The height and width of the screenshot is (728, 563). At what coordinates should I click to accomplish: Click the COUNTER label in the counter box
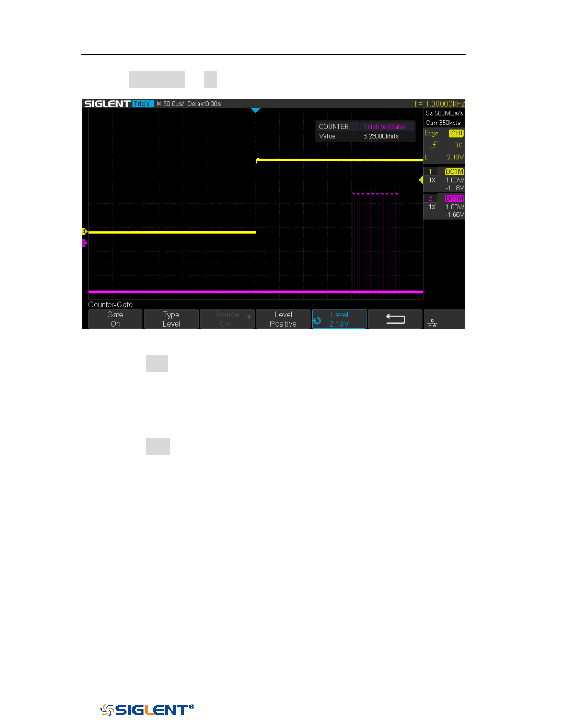click(x=334, y=127)
